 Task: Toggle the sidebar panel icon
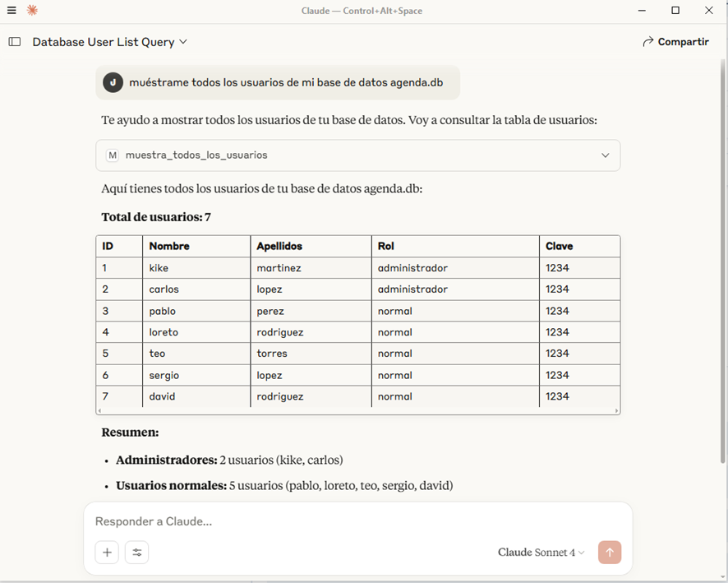pyautogui.click(x=15, y=42)
